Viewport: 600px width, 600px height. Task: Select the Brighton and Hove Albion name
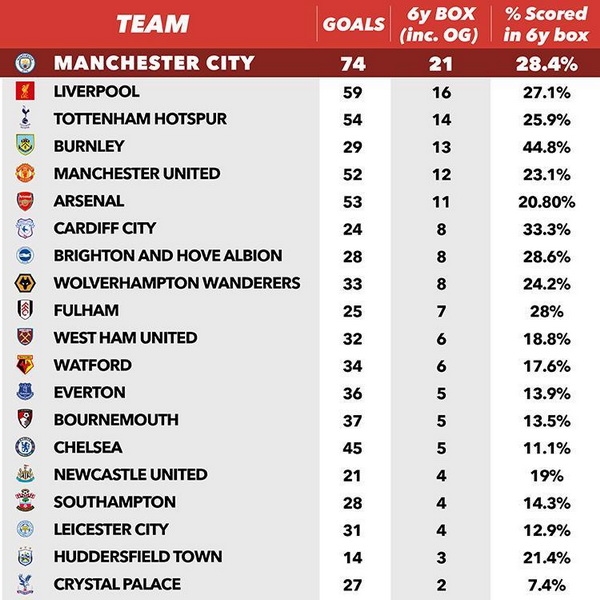(x=168, y=256)
